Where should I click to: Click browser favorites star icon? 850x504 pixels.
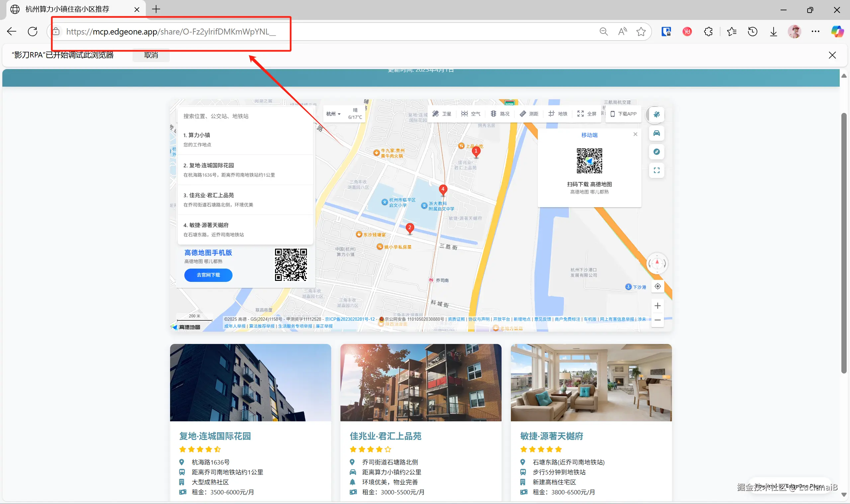[641, 32]
